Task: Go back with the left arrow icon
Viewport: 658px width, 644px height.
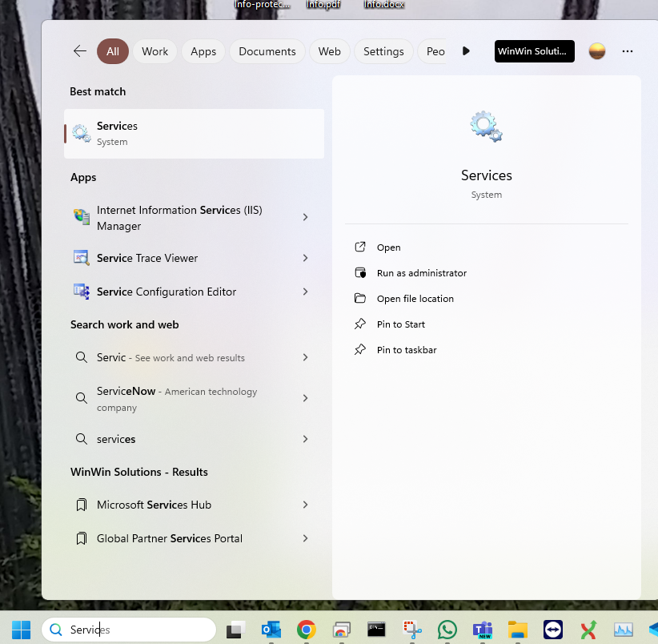Action: (x=80, y=51)
